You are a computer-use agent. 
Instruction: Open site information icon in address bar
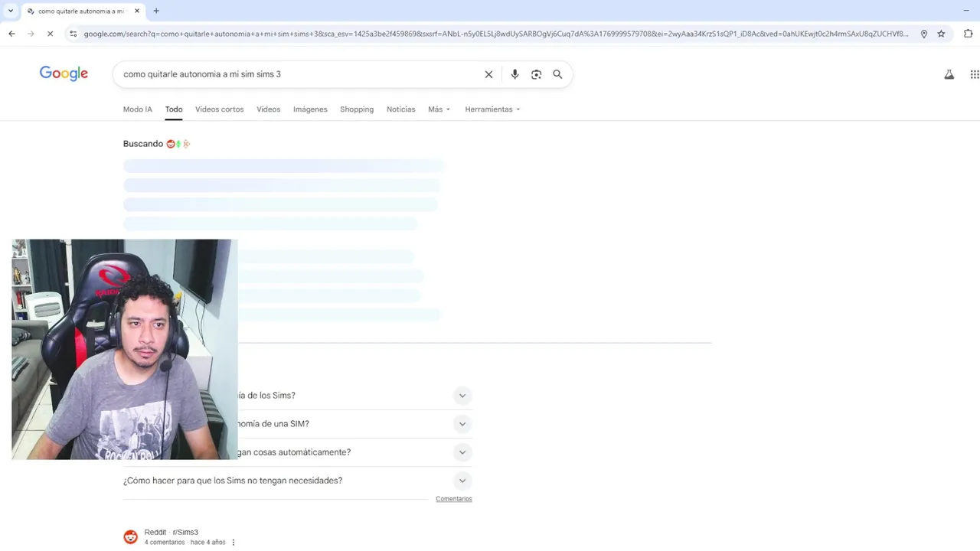tap(73, 34)
